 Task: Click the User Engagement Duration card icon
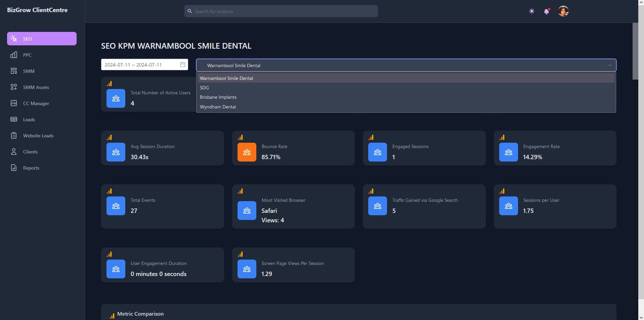pos(116,269)
